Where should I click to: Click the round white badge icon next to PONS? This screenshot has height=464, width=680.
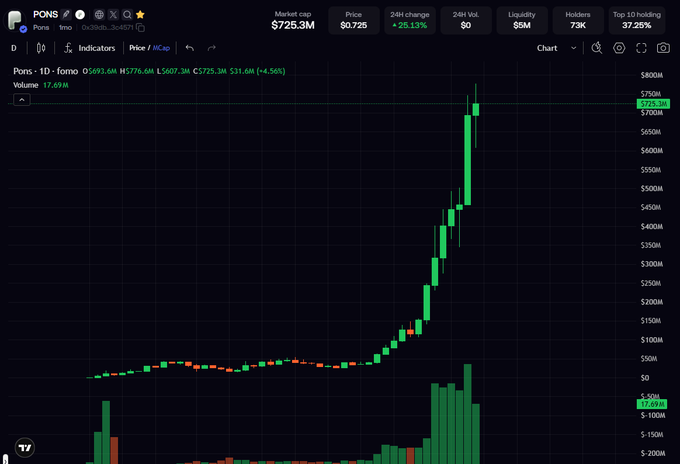(x=80, y=14)
